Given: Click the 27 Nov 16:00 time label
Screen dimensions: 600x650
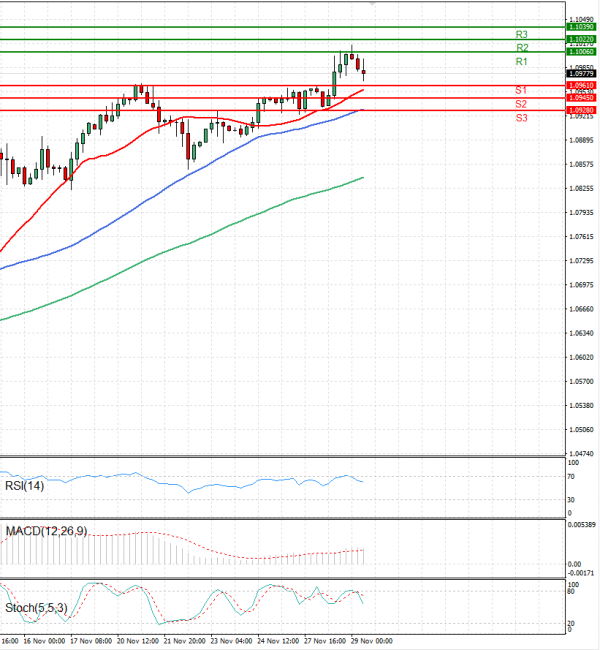Looking at the screenshot, I should 326,641.
